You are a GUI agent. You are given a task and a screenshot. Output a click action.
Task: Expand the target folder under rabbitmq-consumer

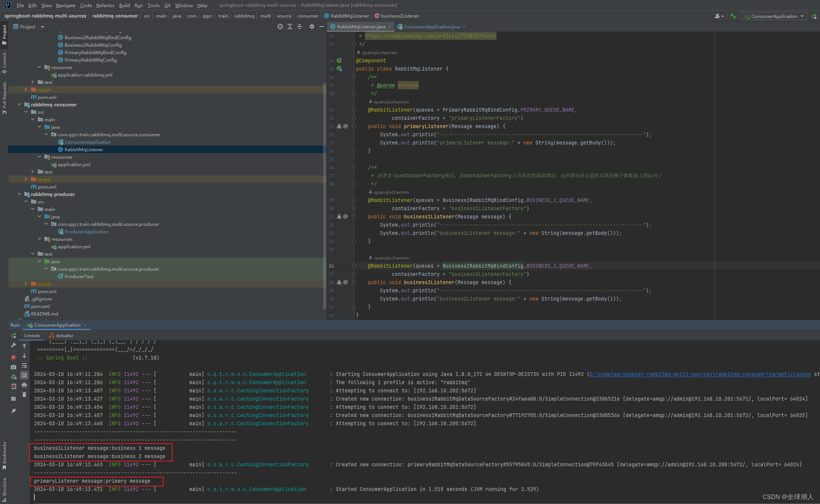(26, 179)
